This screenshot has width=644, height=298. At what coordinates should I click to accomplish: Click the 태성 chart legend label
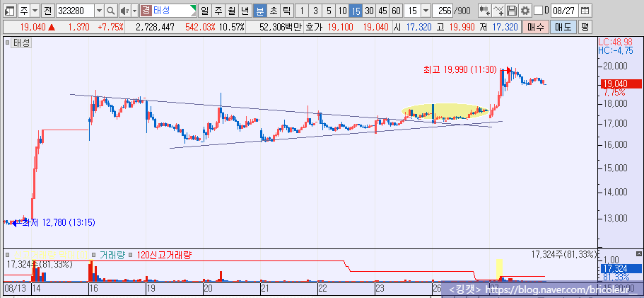21,42
